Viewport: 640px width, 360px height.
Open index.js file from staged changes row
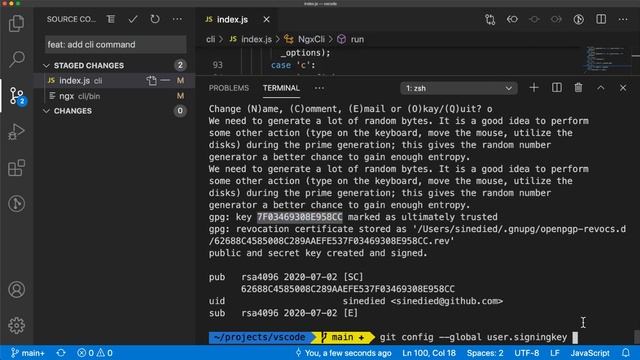(x=151, y=80)
